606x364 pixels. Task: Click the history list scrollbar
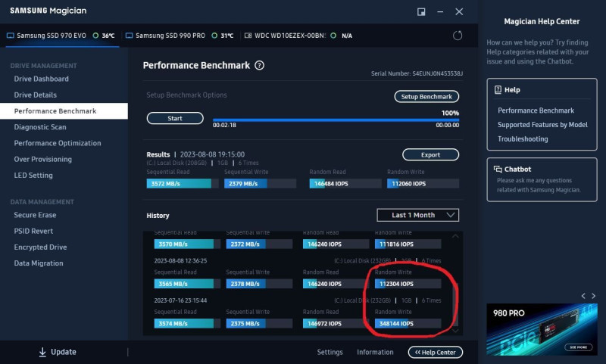[455, 305]
